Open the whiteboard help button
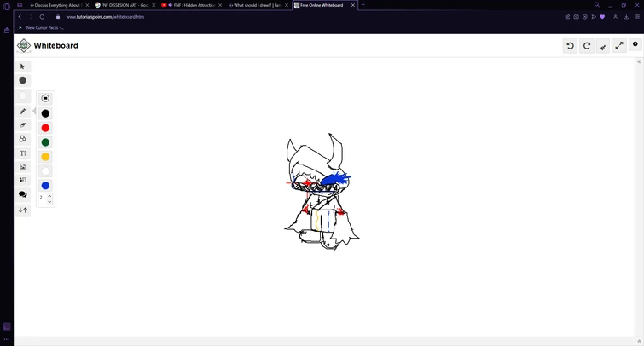Image resolution: width=644 pixels, height=346 pixels. tap(635, 44)
